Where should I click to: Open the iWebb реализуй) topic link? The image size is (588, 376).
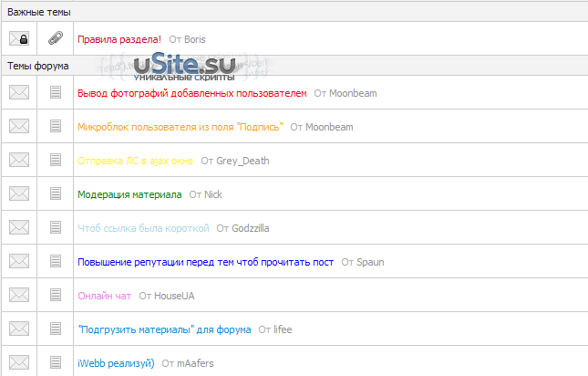coord(116,363)
